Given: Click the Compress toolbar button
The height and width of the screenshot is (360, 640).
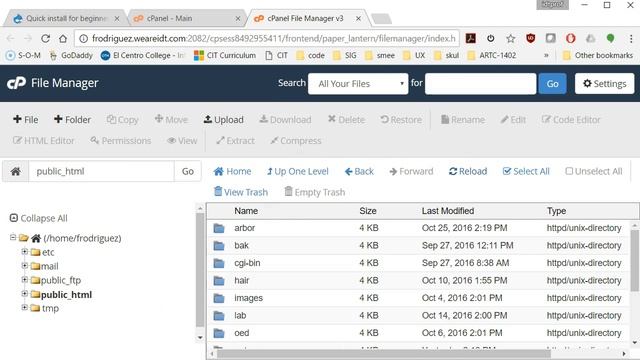Looking at the screenshot, I should tap(296, 141).
